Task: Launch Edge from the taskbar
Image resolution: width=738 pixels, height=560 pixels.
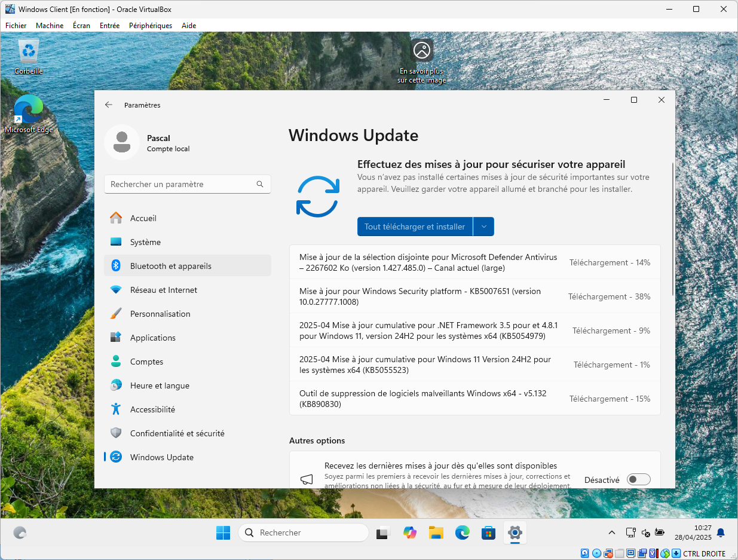Action: click(462, 533)
